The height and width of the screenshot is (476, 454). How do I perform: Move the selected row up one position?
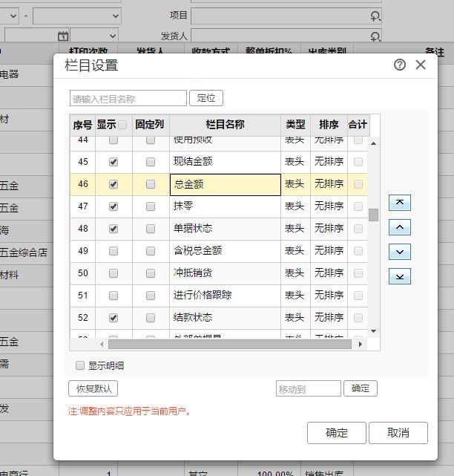pos(399,227)
